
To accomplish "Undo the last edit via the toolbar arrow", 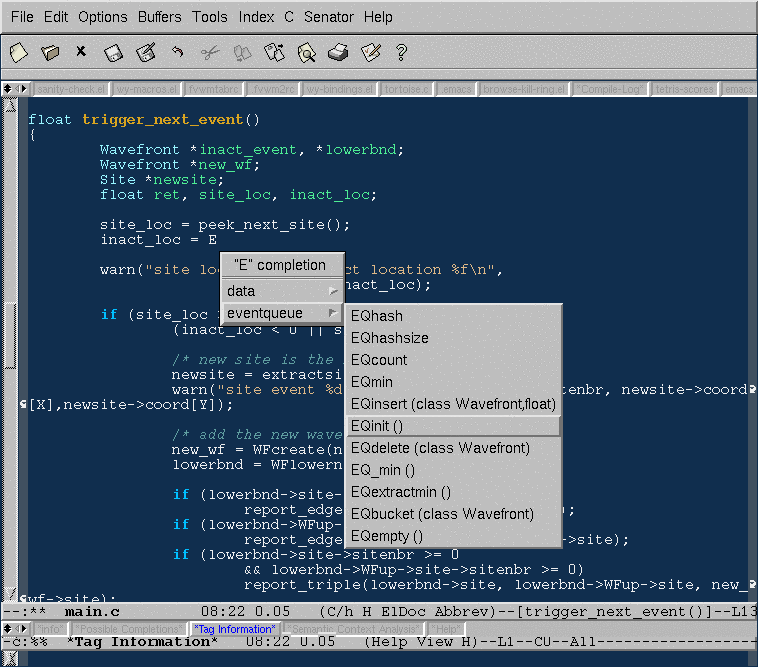I will (177, 51).
